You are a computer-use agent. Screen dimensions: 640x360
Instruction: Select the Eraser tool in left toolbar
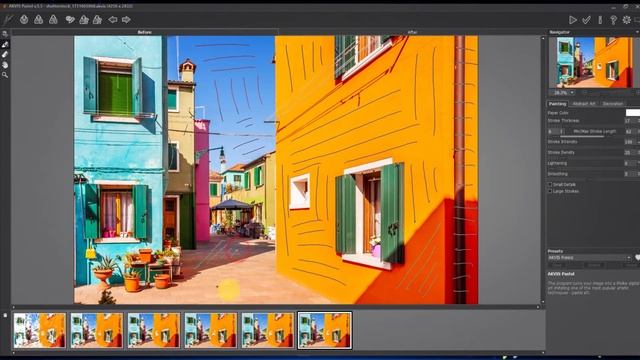[5, 54]
